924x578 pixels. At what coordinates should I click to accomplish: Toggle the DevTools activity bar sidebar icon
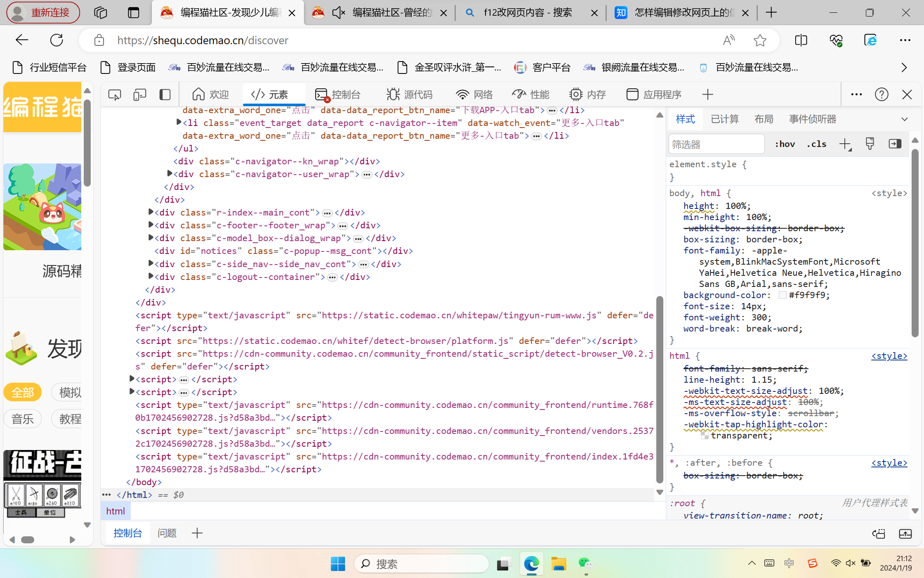(165, 95)
